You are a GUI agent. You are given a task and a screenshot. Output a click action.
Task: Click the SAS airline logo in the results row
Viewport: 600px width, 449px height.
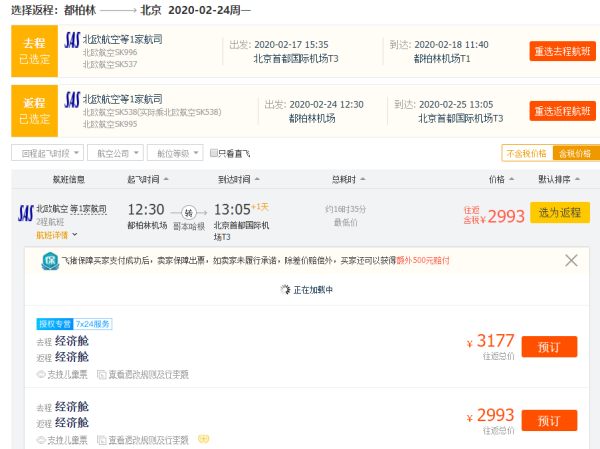pos(27,211)
